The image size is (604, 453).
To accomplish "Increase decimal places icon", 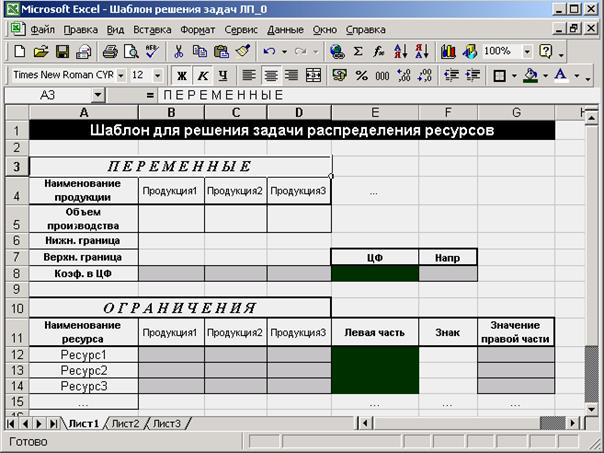I will [403, 75].
